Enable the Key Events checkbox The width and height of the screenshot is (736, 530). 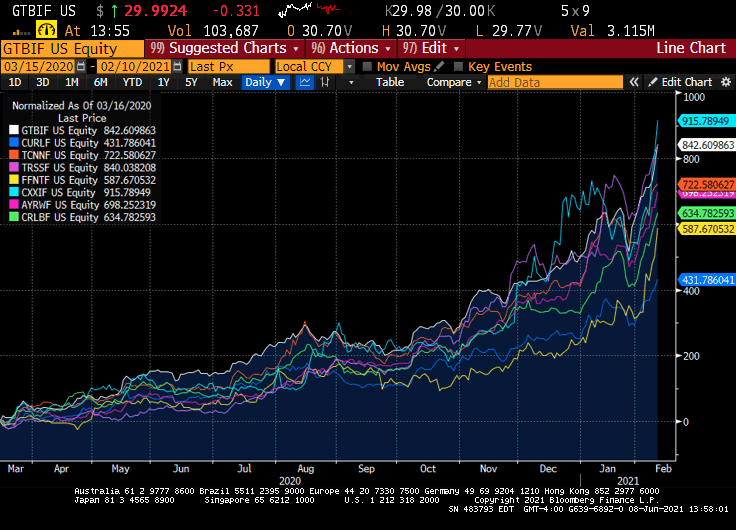(458, 66)
